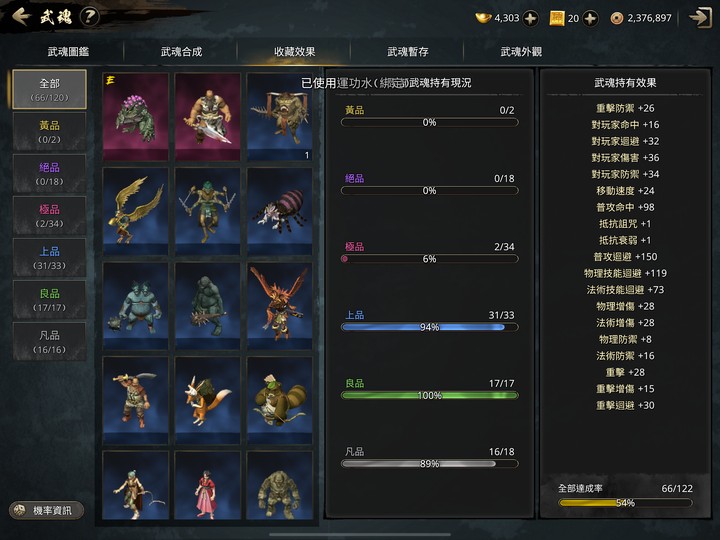Click the 上品 94% progress bar

429,327
